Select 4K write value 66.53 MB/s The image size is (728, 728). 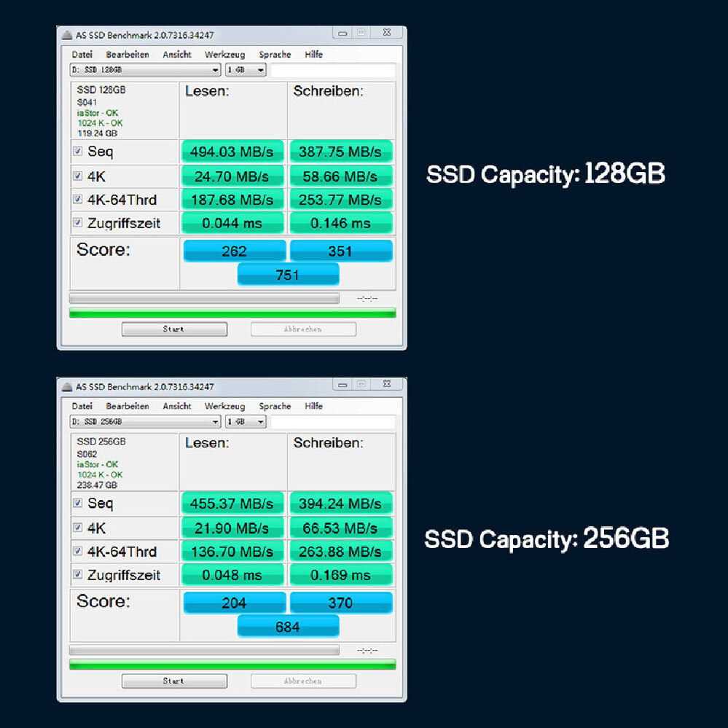pyautogui.click(x=341, y=528)
